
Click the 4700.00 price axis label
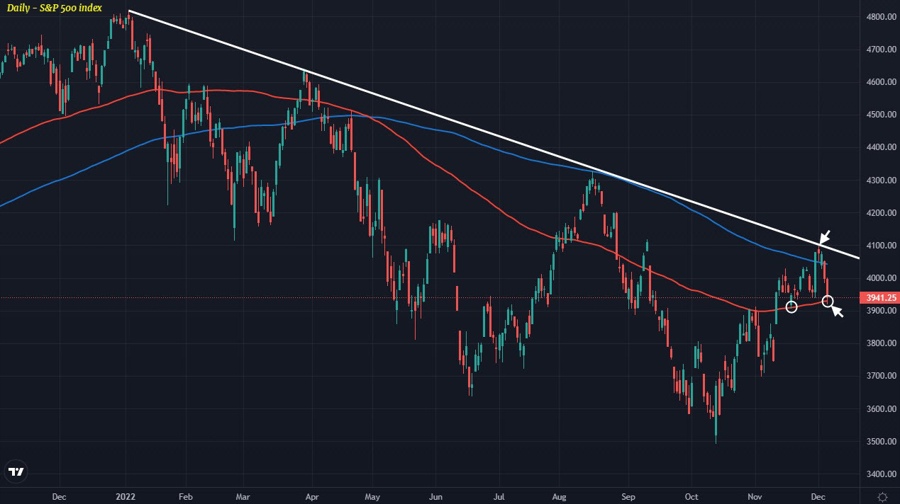click(x=881, y=49)
